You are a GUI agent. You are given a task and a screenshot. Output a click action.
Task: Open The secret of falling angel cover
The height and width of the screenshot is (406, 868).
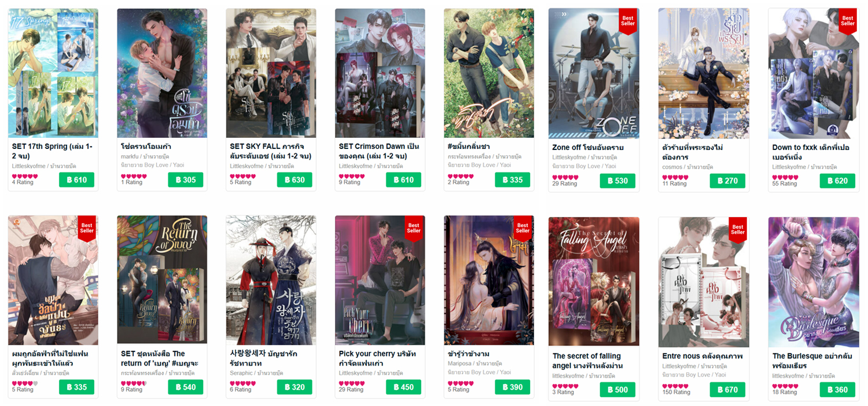coord(594,281)
